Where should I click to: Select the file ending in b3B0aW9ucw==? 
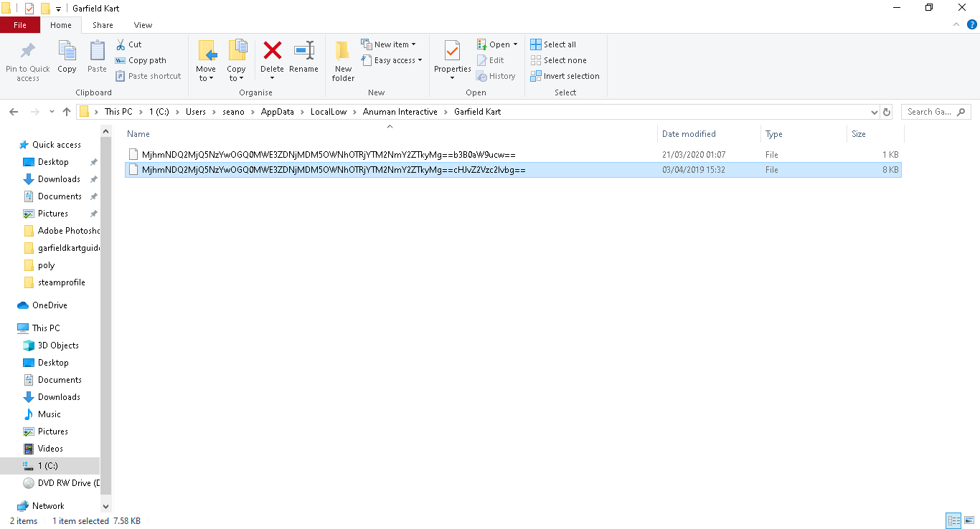(513, 155)
